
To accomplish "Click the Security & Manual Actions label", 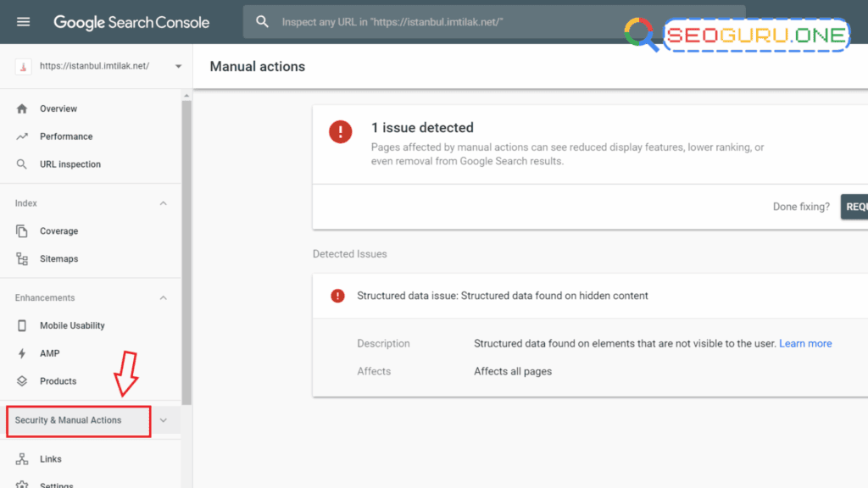I will pyautogui.click(x=68, y=420).
